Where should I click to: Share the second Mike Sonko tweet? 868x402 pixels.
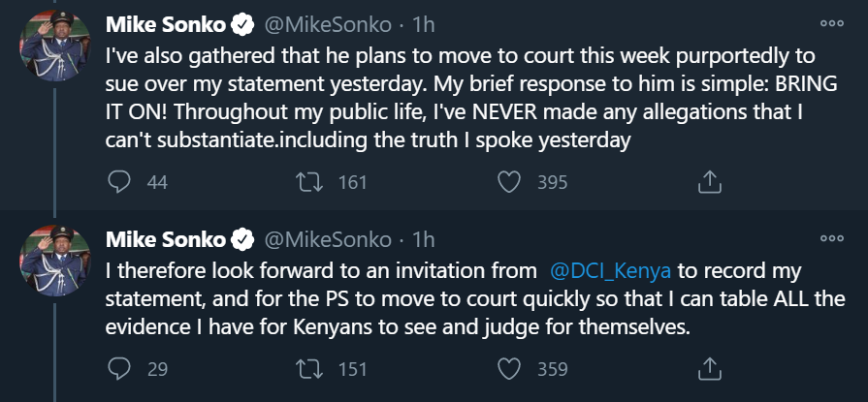click(709, 368)
